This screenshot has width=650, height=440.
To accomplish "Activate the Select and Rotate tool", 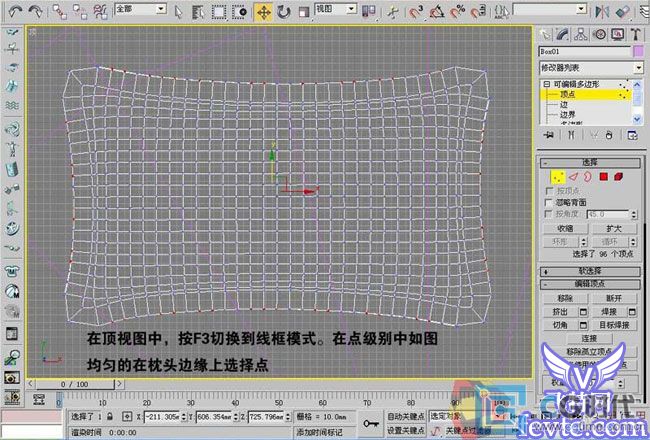I will coord(284,12).
